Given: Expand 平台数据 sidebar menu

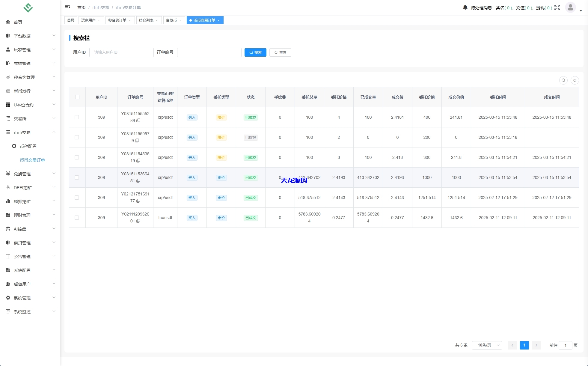Looking at the screenshot, I should click(30, 36).
